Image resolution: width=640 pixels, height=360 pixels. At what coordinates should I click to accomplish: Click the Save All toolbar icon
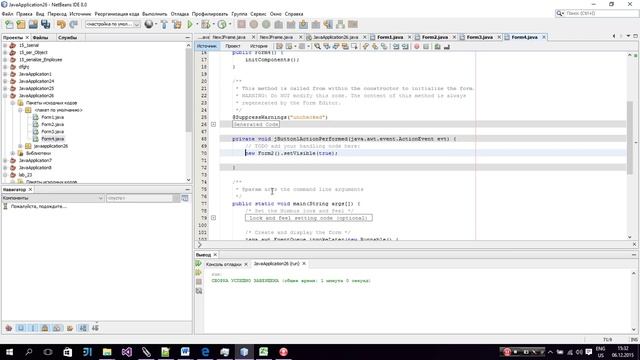46,24
